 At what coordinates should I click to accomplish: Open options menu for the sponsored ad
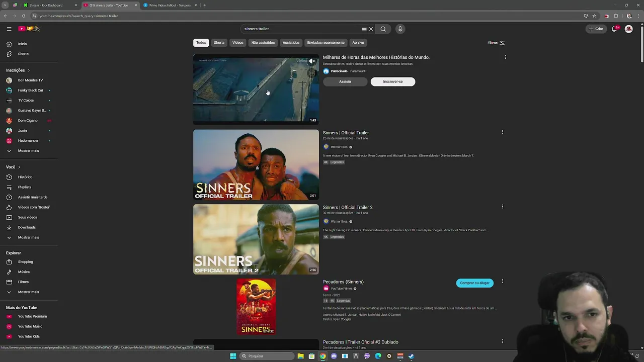(x=505, y=57)
